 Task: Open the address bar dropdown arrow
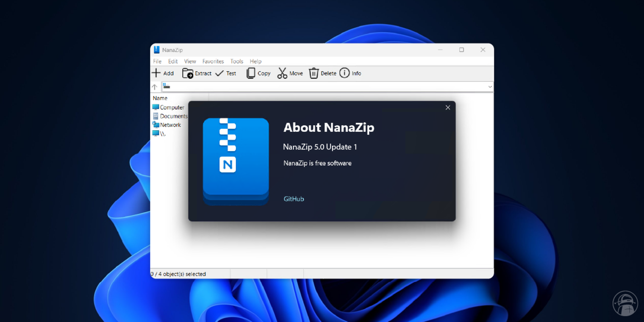pos(490,86)
